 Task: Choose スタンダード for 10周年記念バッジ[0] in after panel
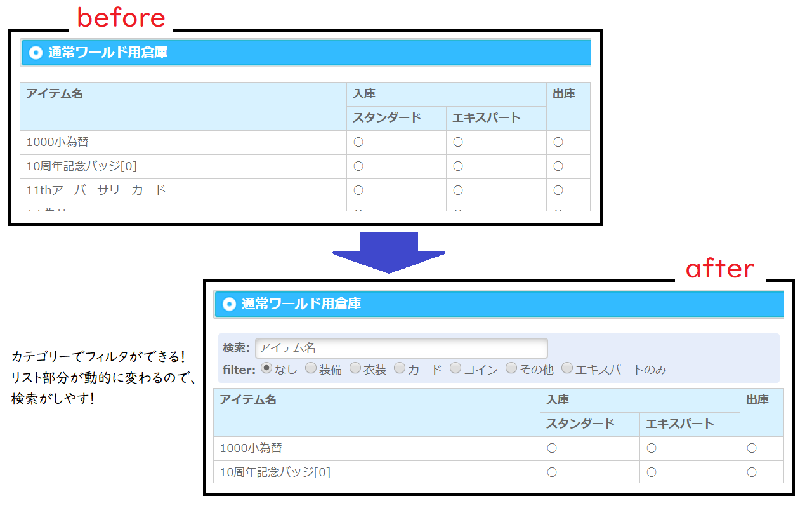552,472
